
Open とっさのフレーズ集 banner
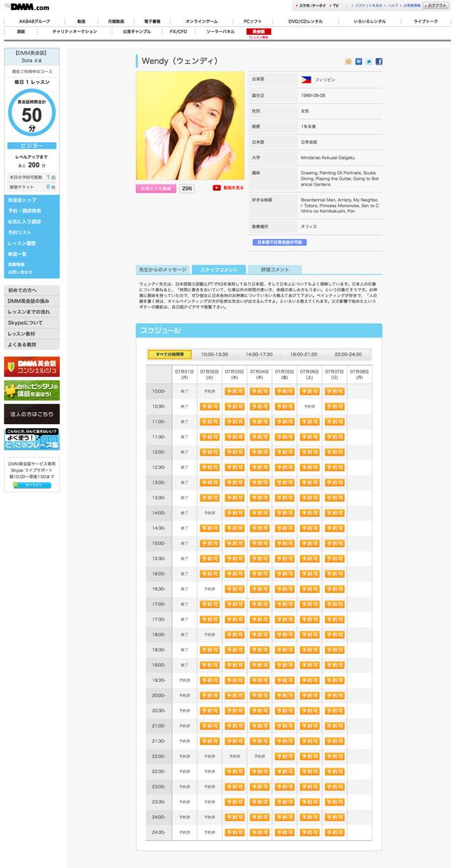32,439
